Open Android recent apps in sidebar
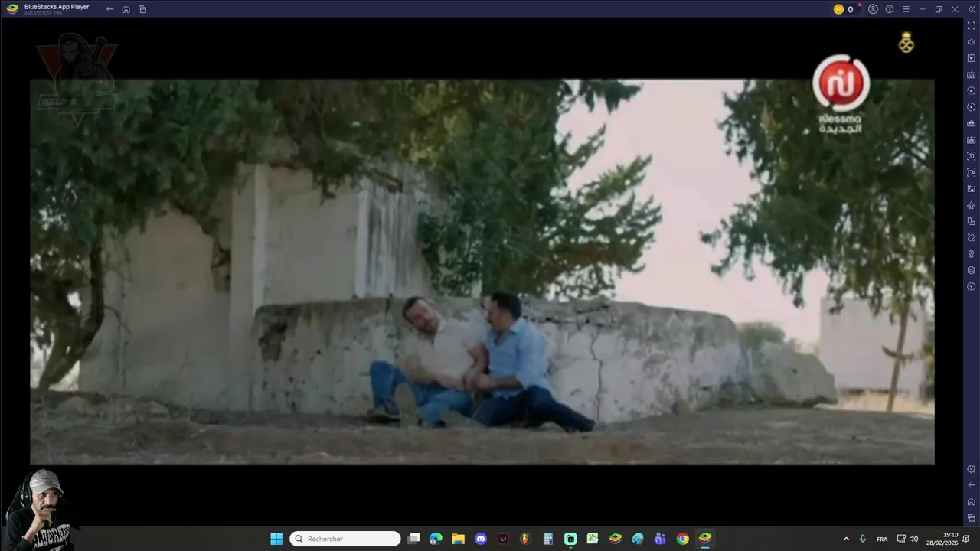980x551 pixels. (x=971, y=518)
